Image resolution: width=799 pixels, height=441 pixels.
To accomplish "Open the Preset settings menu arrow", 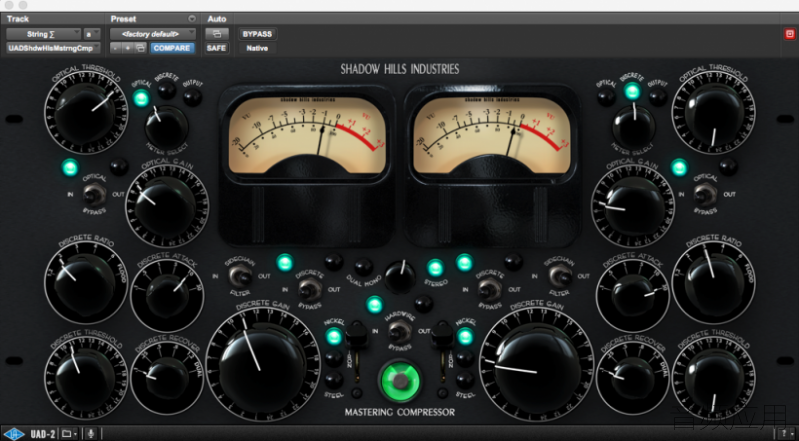I will (192, 19).
